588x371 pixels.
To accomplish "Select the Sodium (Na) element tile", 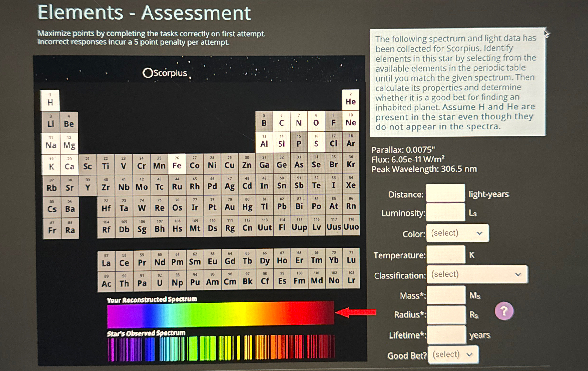I will click(51, 143).
